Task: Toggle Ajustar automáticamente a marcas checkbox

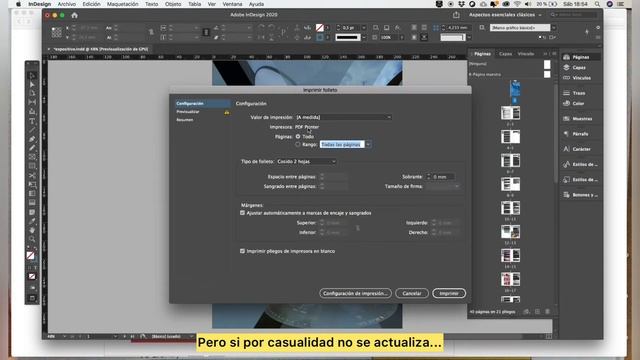Action: (242, 213)
